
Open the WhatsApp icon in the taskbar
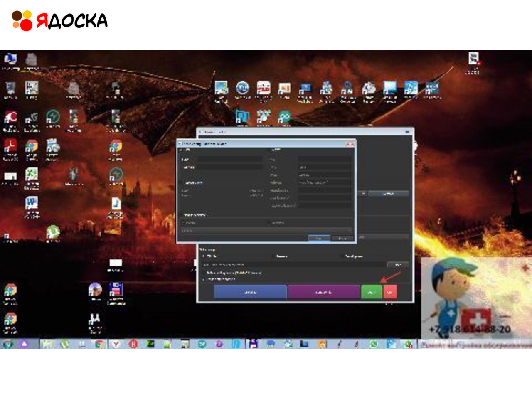point(374,344)
